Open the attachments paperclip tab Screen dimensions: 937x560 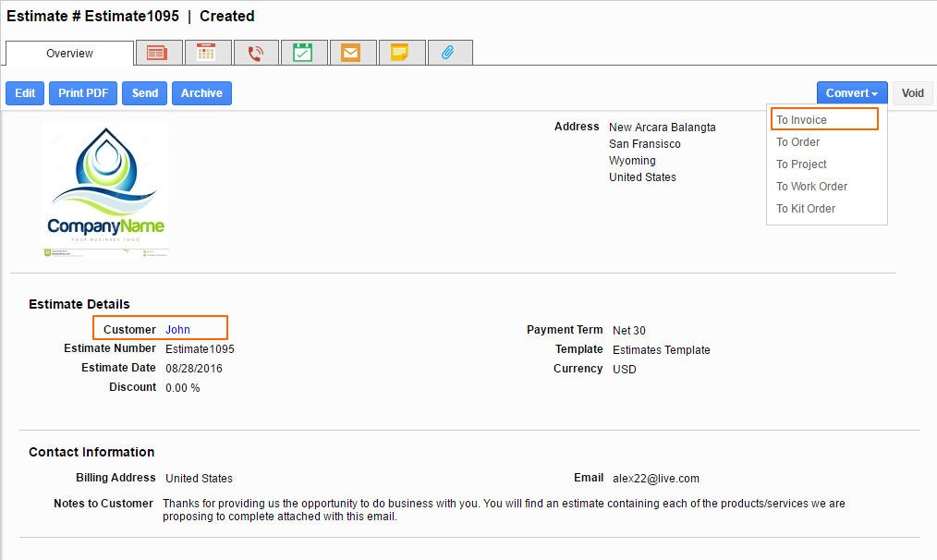pos(449,53)
